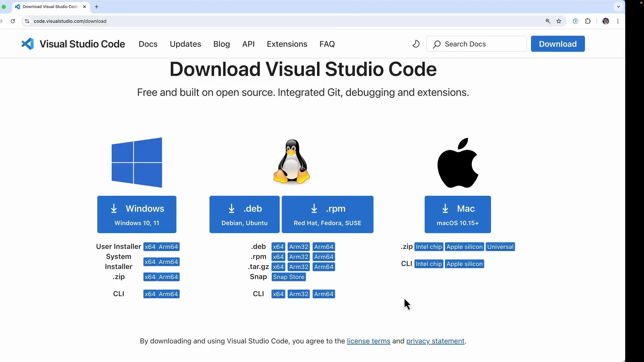This screenshot has width=644, height=362.
Task: Select Linux .rpm x64 download
Action: click(278, 257)
